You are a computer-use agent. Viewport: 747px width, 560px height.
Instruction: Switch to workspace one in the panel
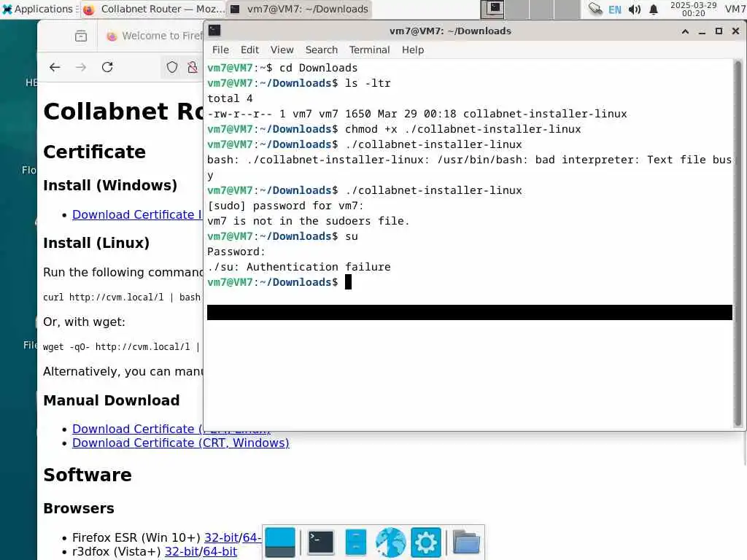tap(492, 9)
